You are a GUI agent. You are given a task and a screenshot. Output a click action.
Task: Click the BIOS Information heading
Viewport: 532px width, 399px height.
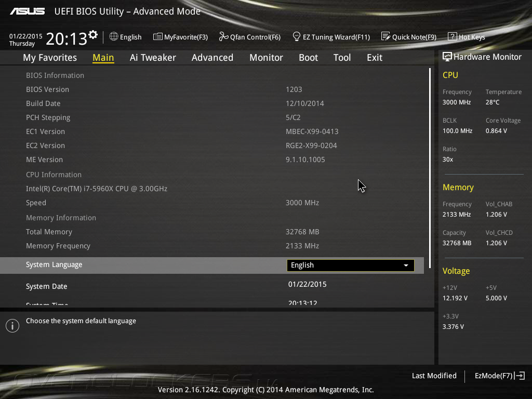(x=55, y=75)
